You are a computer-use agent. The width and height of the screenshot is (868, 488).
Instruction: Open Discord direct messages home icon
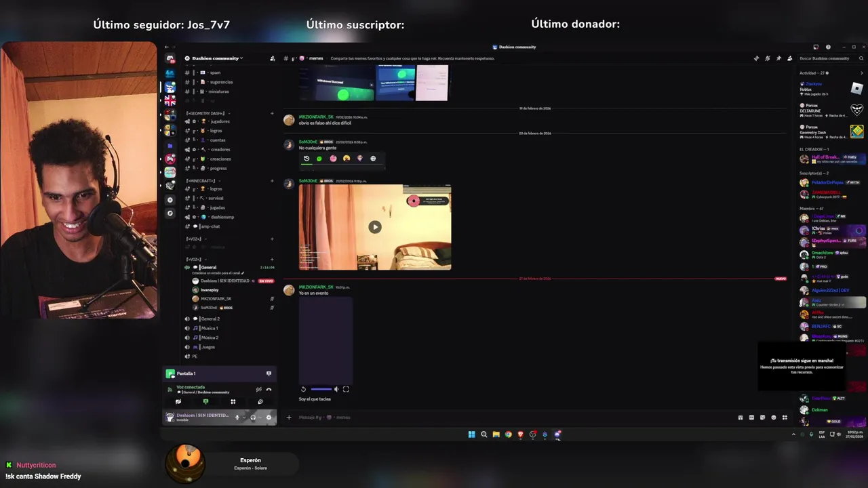[x=170, y=59]
